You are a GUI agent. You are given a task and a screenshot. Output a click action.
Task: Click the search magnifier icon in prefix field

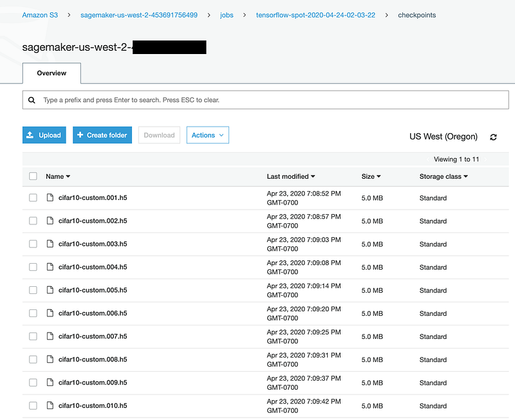32,100
